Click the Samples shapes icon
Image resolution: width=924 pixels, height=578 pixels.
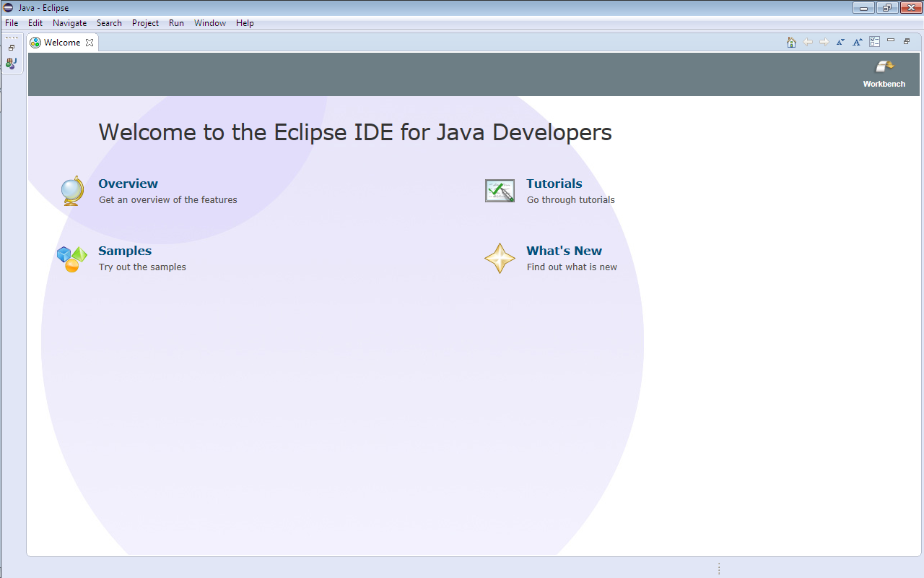pyautogui.click(x=71, y=259)
